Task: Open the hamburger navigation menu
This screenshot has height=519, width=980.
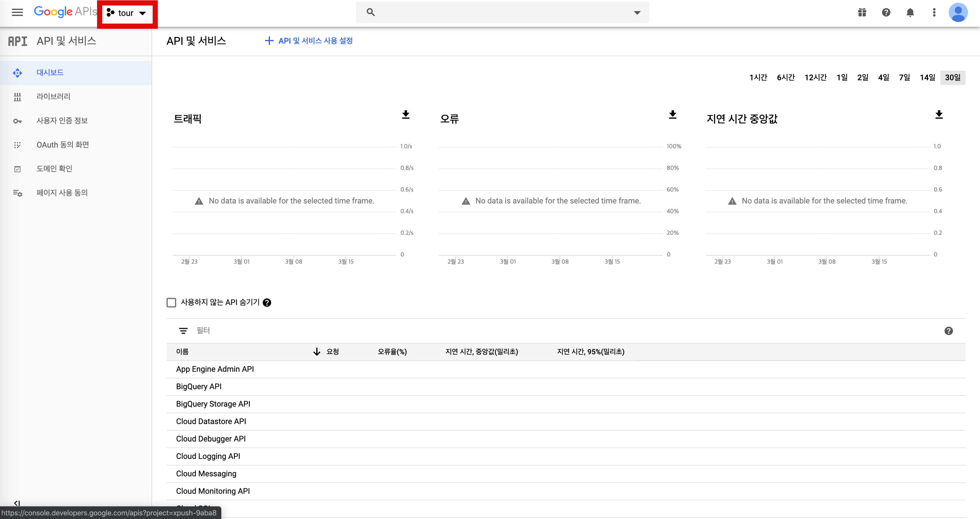Action: (17, 13)
